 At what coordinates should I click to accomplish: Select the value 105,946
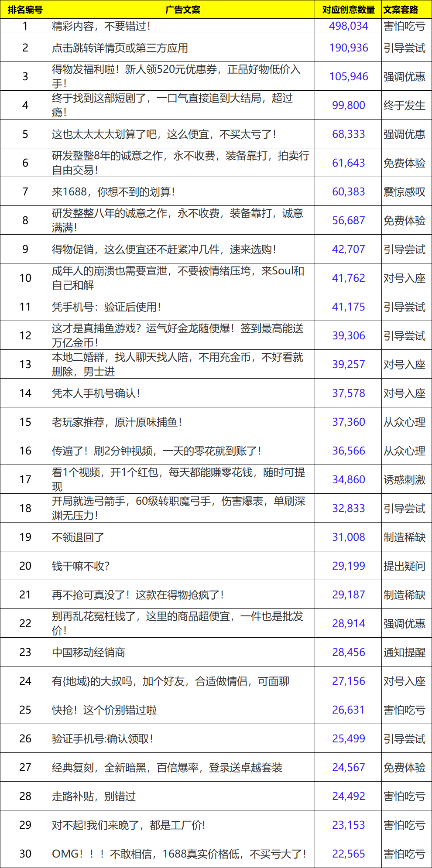point(349,77)
